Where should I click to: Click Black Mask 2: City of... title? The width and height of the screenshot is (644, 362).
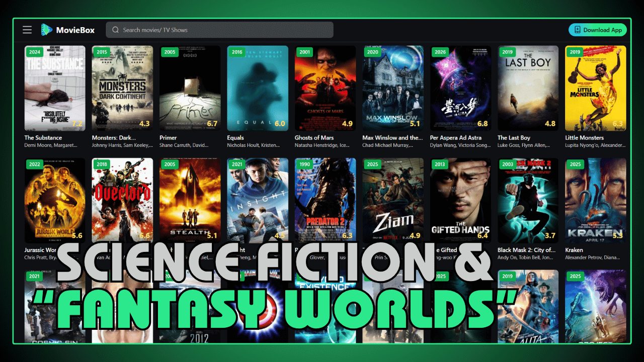click(x=527, y=250)
